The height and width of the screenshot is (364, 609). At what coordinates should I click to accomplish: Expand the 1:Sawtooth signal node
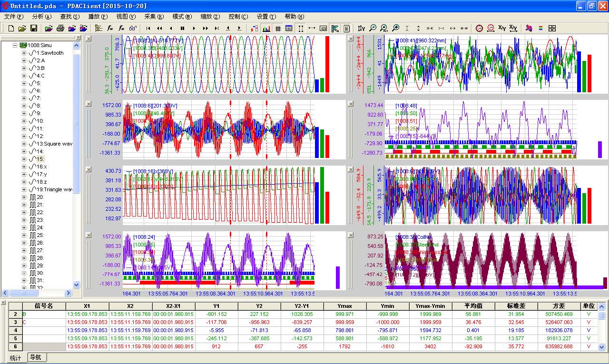tap(24, 53)
